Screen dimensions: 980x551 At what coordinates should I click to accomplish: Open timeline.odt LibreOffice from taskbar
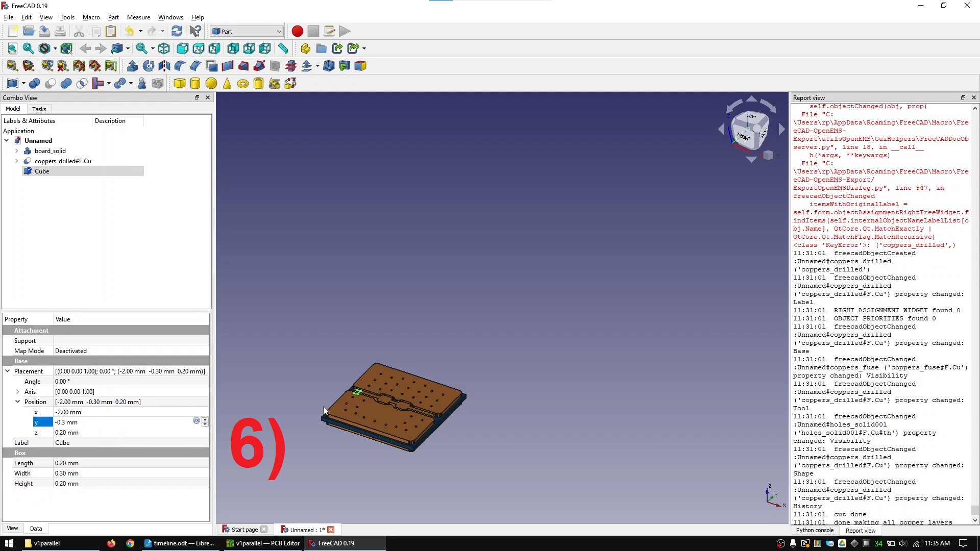pyautogui.click(x=180, y=543)
